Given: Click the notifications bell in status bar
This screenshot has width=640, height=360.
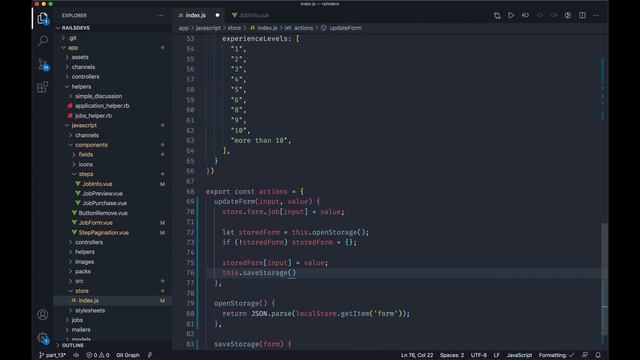Looking at the screenshot, I should [598, 355].
